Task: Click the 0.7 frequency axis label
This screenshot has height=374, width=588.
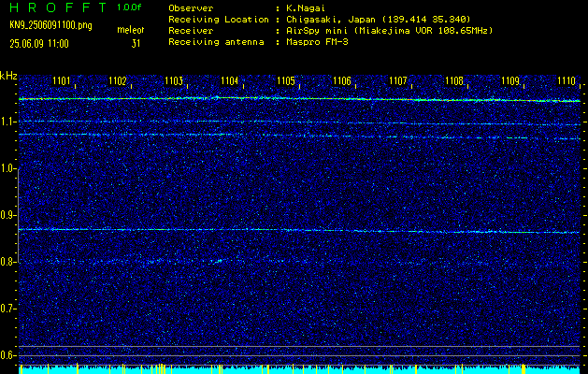Action: 7,309
